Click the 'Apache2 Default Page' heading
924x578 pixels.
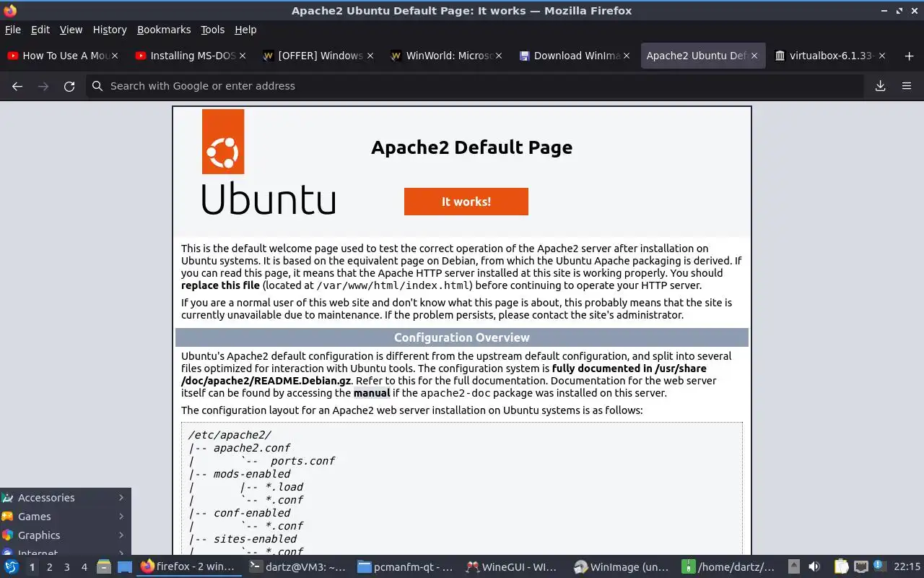pyautogui.click(x=471, y=147)
